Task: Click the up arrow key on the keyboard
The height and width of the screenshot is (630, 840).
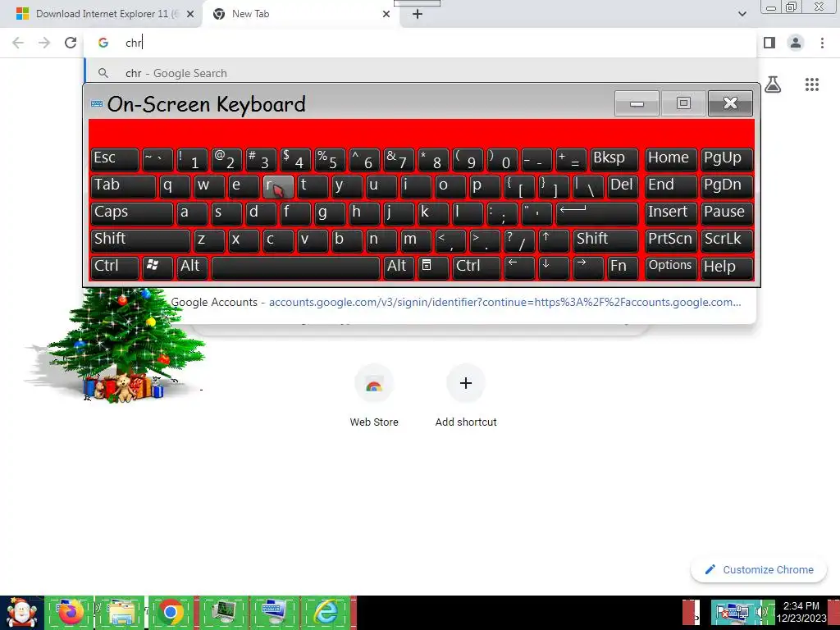Action: (554, 240)
